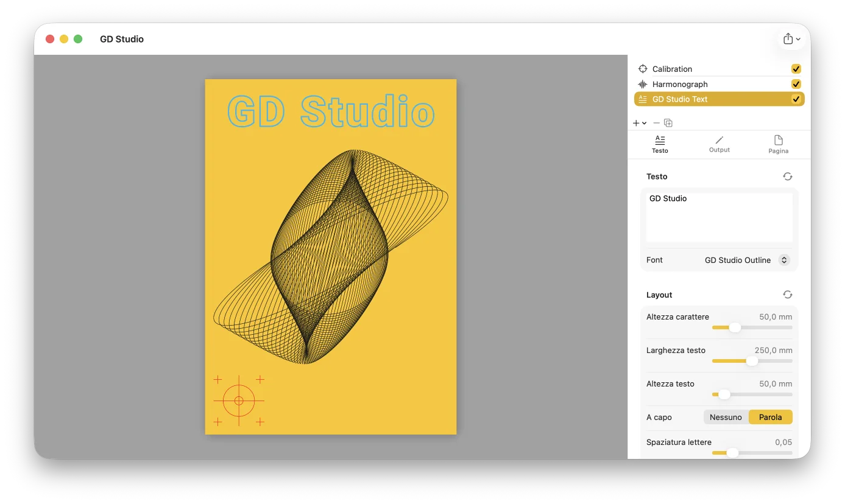845x504 pixels.
Task: Click in the GD Studio text field
Action: pos(719,217)
